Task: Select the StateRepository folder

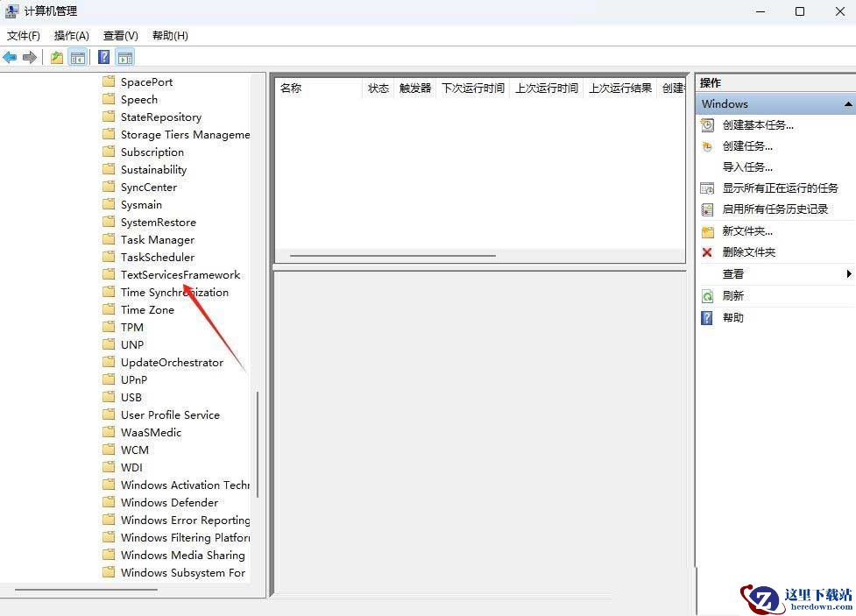Action: (161, 117)
